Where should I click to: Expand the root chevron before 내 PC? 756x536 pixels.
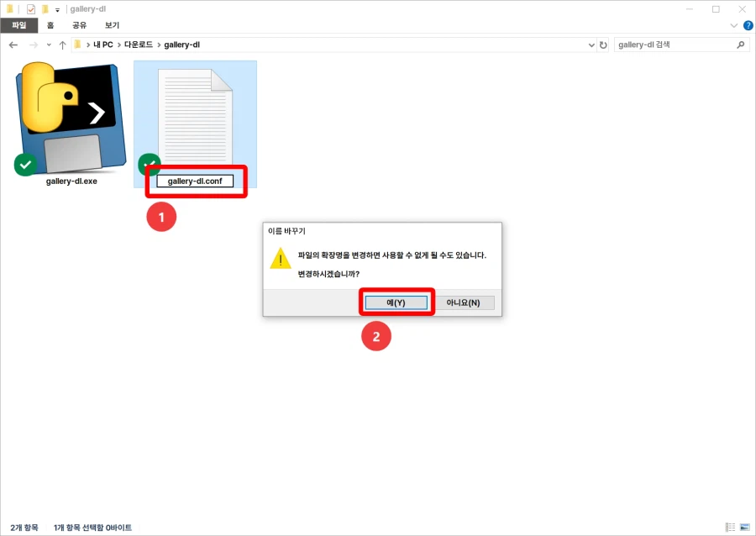pos(88,45)
